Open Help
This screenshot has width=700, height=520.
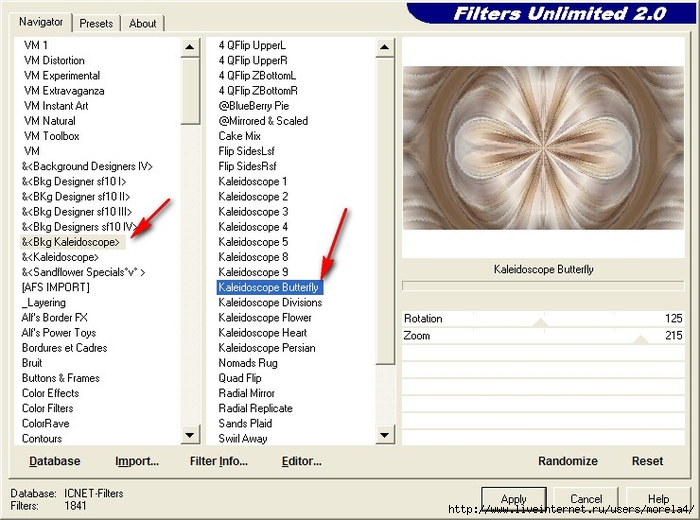(x=658, y=498)
